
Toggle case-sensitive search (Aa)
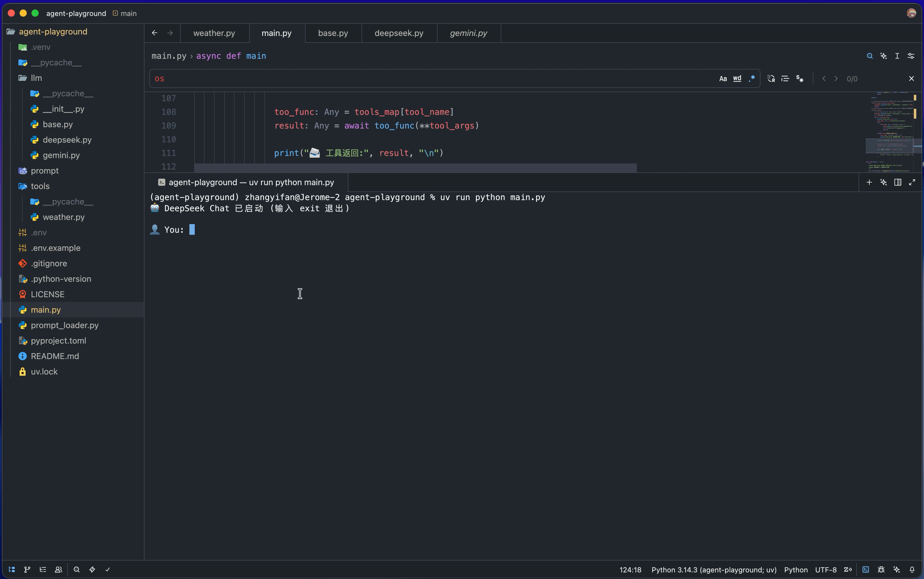click(723, 78)
